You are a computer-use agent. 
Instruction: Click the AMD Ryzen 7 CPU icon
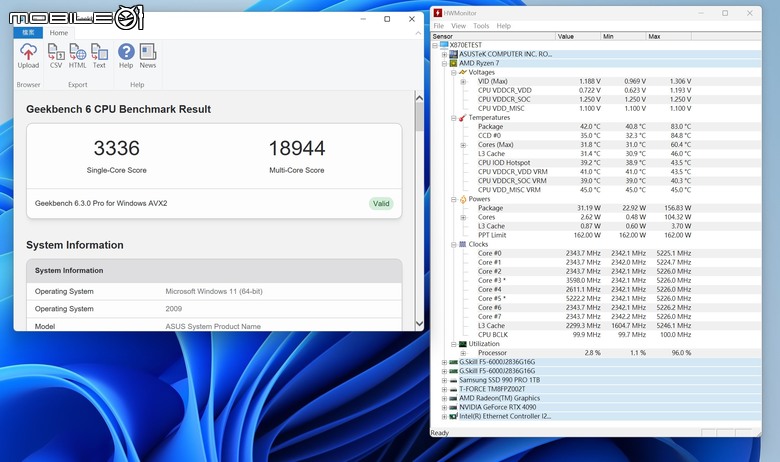453,63
